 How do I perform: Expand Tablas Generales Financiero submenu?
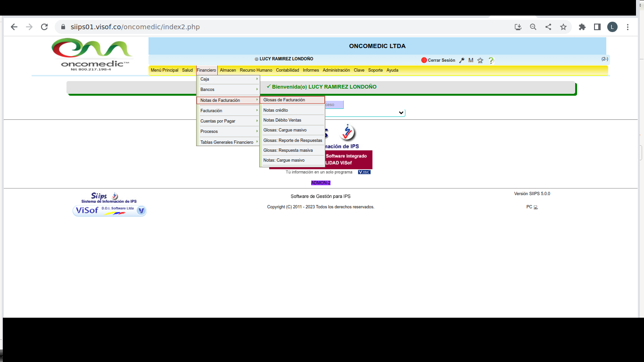228,142
